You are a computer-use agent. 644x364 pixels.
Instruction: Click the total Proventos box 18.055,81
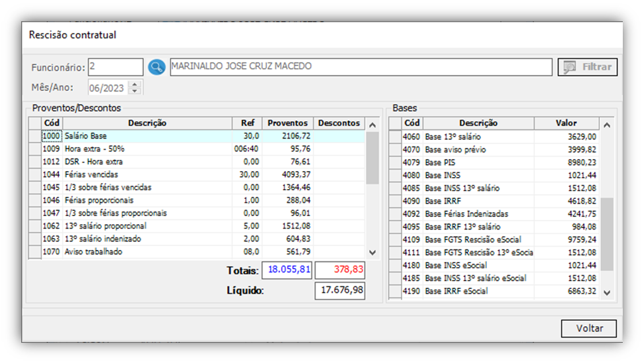[287, 270]
